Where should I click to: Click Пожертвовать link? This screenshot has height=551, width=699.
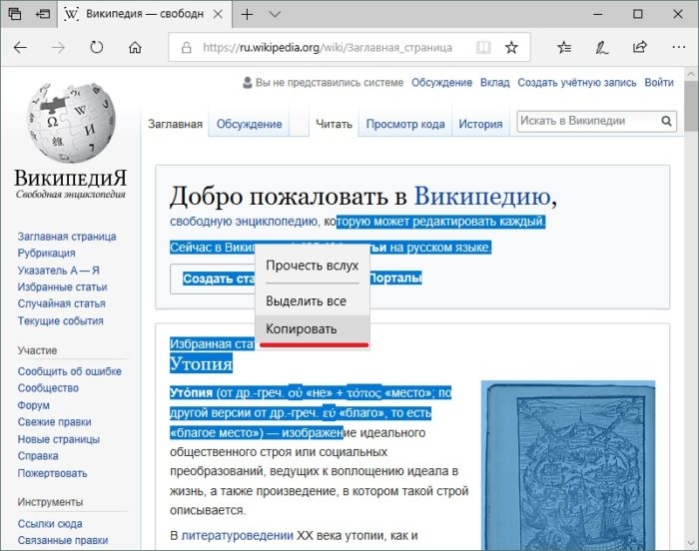pyautogui.click(x=52, y=473)
